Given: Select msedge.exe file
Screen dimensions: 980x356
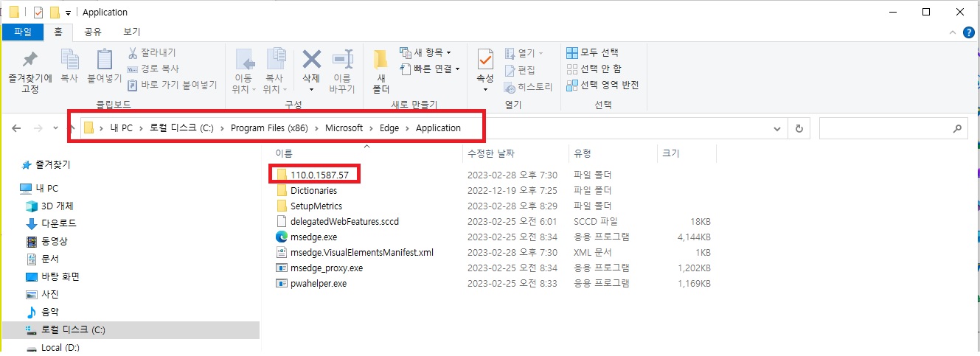Looking at the screenshot, I should pos(313,237).
